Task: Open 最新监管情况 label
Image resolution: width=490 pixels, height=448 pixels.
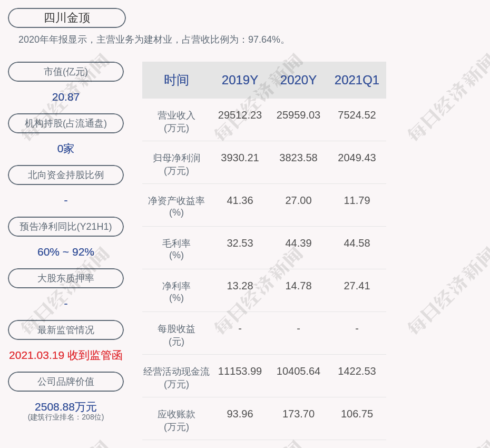Action: 66,330
